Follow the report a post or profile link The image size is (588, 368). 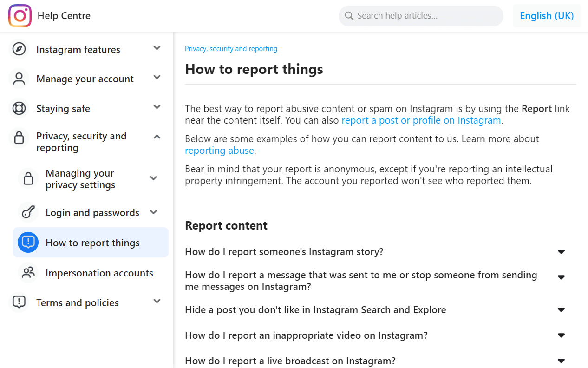coord(421,120)
